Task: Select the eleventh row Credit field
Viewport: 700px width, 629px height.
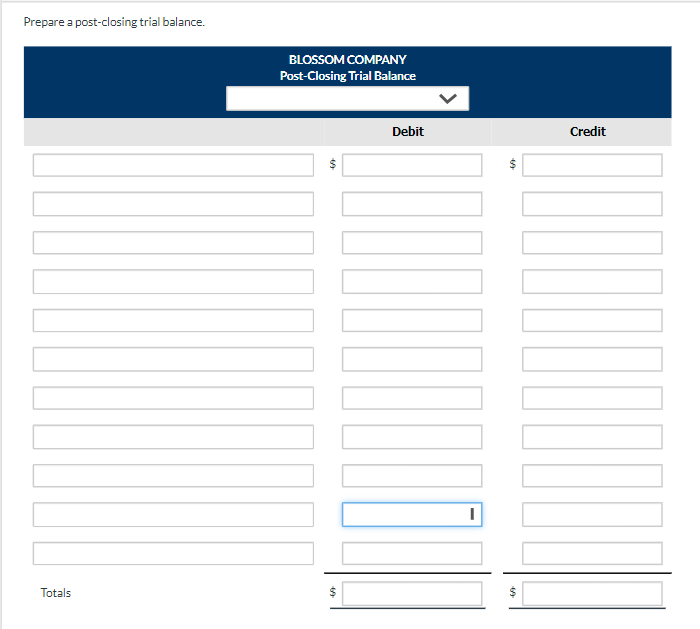Action: coord(592,553)
